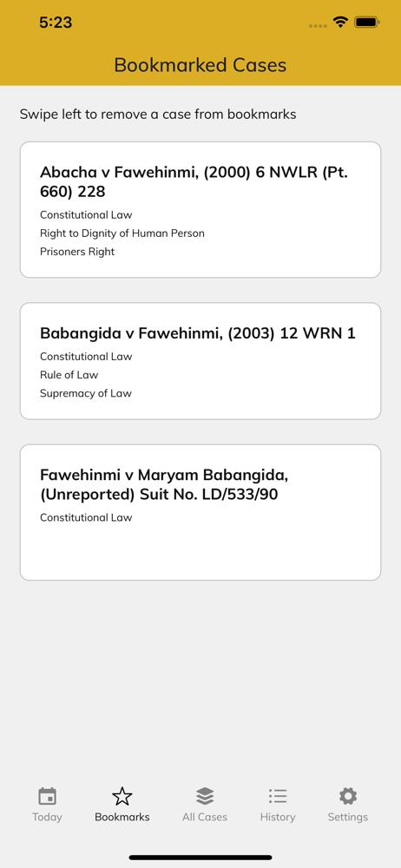Open the All Cases layers icon
This screenshot has height=868, width=401.
click(205, 797)
